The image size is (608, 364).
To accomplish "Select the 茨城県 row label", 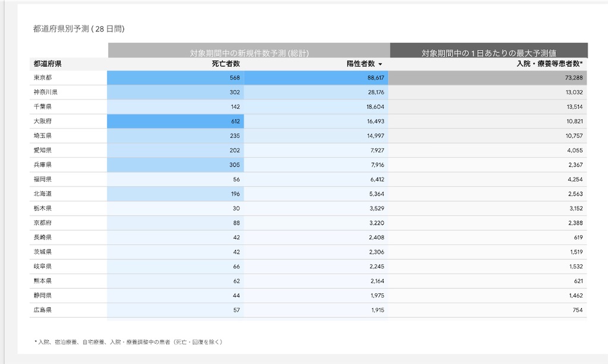I will point(43,252).
